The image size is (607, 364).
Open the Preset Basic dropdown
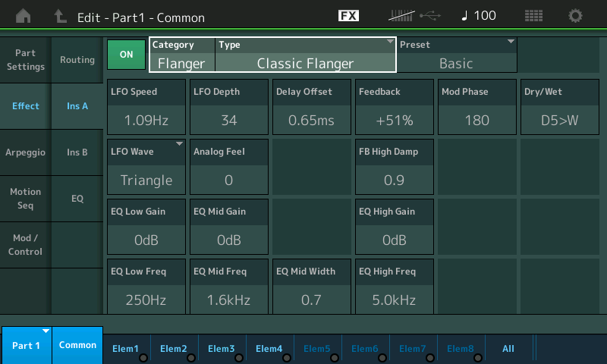click(x=457, y=55)
